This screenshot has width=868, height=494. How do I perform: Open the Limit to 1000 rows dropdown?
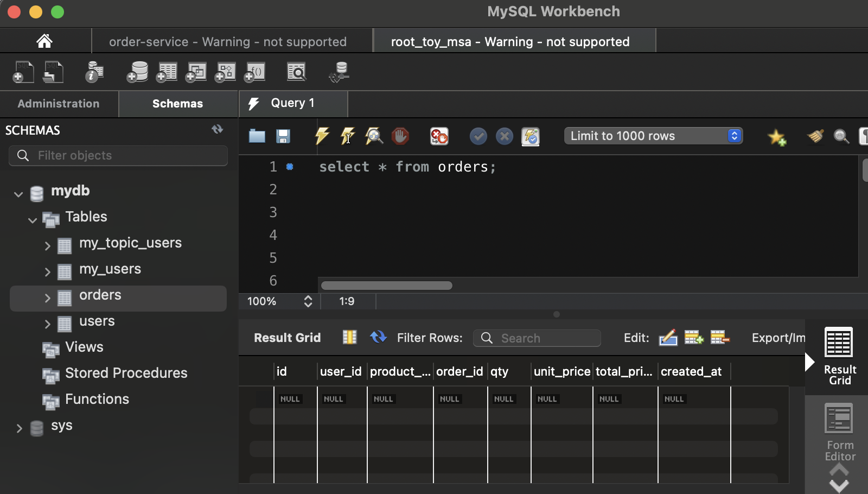tap(653, 136)
